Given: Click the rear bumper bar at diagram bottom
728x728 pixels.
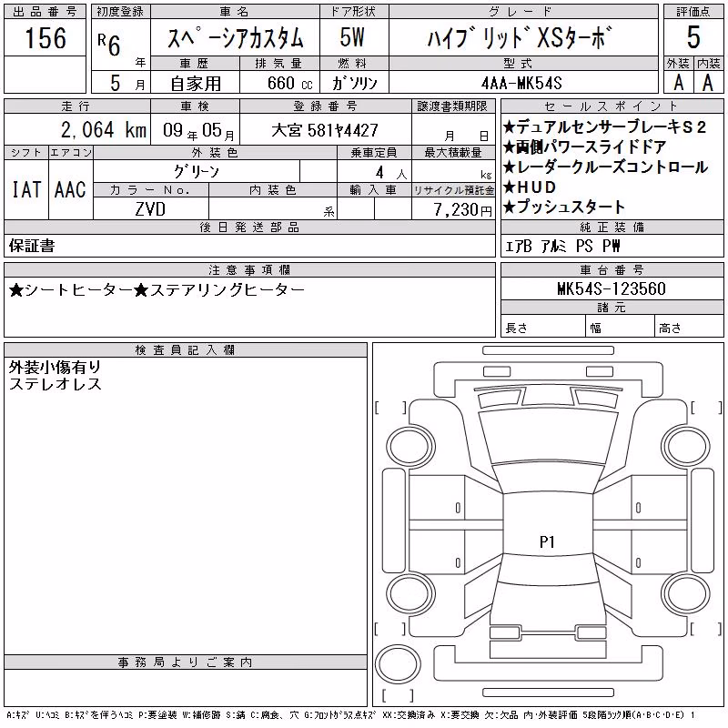Looking at the screenshot, I should pyautogui.click(x=548, y=693).
